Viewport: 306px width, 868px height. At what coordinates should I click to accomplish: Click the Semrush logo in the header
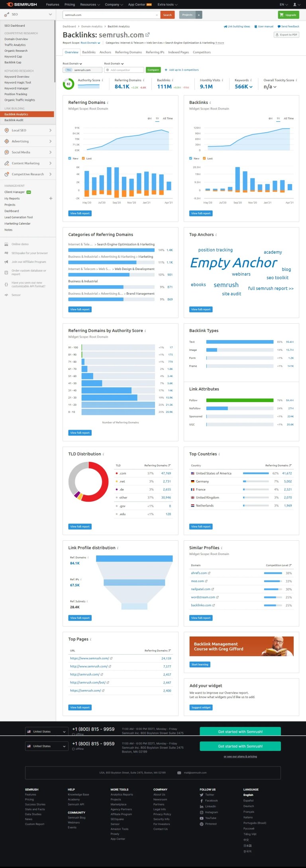tap(22, 4)
